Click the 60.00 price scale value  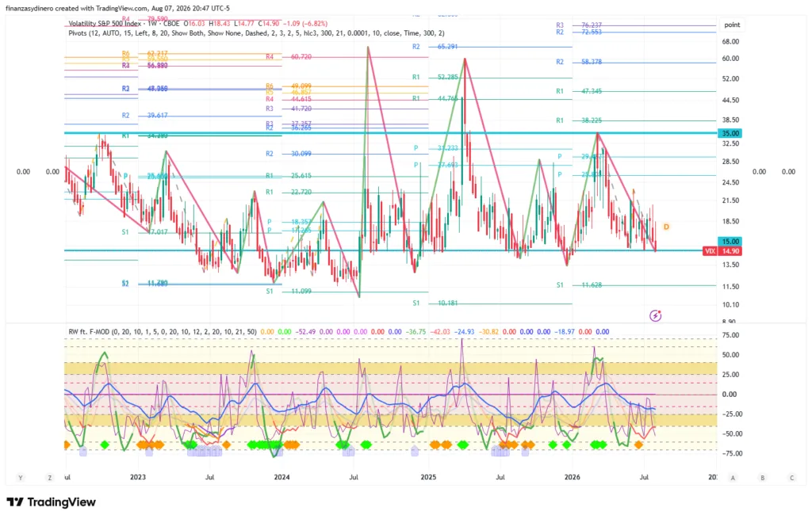tap(730, 59)
